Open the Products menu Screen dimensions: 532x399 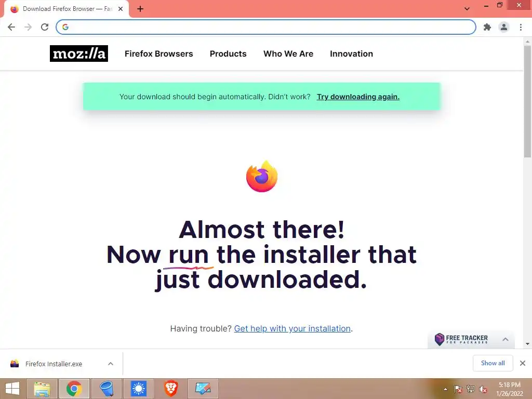pos(228,54)
